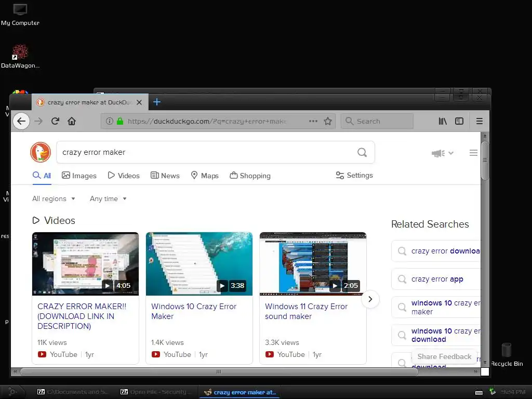
Task: Open DuckDuckGo megaphone spread menu
Action: tap(443, 153)
